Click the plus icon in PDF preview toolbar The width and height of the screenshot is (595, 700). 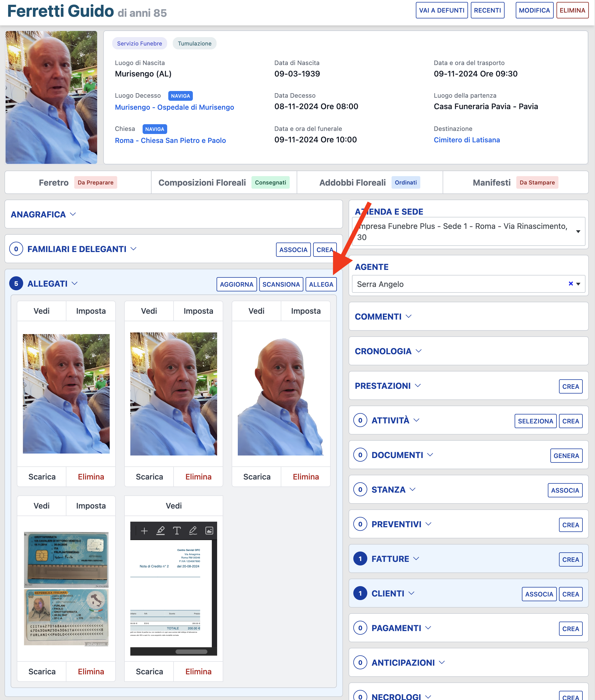pyautogui.click(x=144, y=531)
